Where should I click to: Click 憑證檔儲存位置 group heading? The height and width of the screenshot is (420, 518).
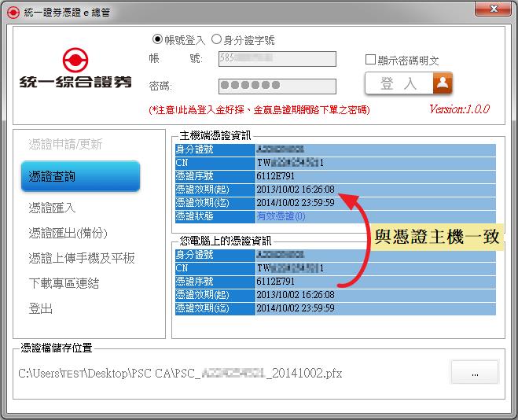[56, 348]
